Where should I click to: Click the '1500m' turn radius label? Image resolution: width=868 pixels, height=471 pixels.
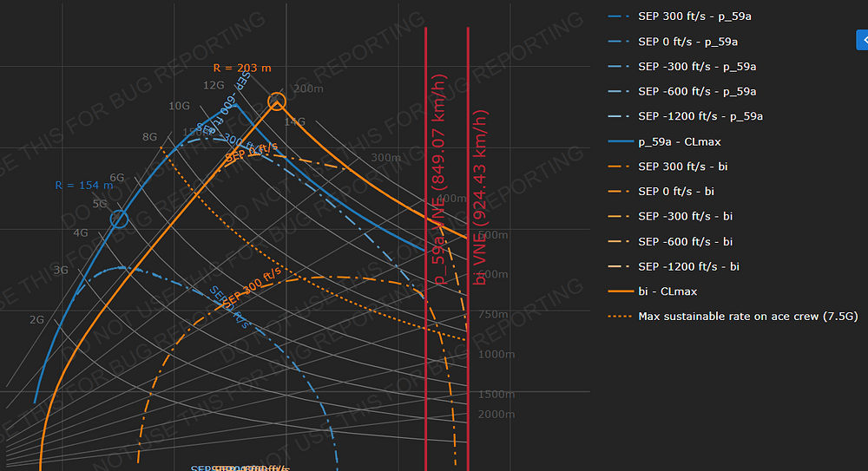pos(496,394)
